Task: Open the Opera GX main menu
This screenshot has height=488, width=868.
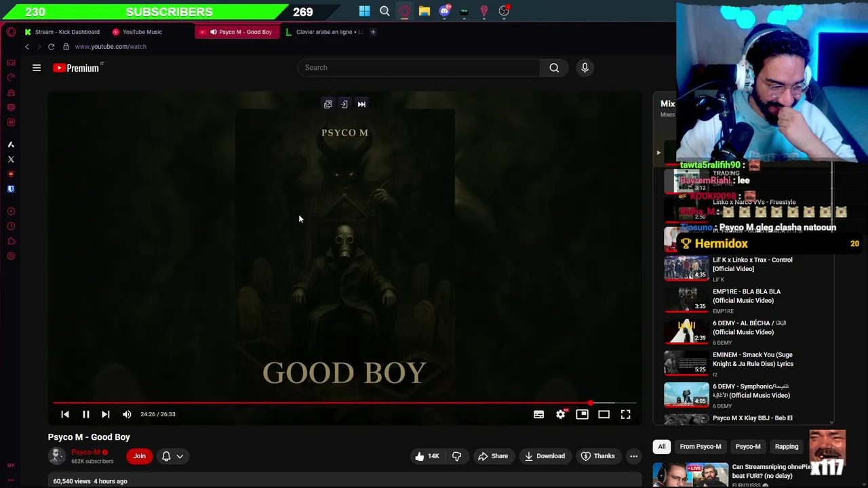Action: pos(11,32)
